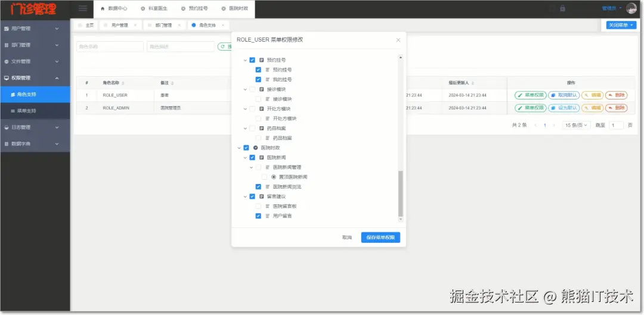This screenshot has width=644, height=315.
Task: Switch to the 科室医生 top menu
Action: pos(154,8)
